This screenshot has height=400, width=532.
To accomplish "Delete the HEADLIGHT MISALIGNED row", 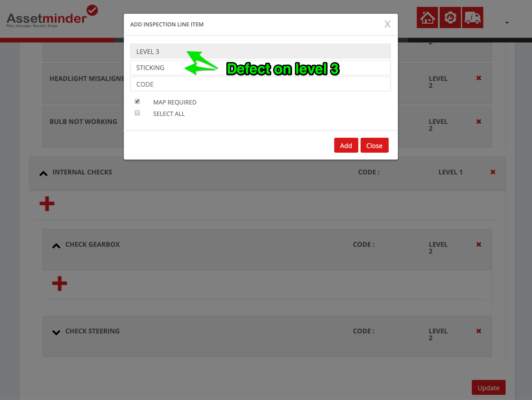I will click(x=479, y=78).
